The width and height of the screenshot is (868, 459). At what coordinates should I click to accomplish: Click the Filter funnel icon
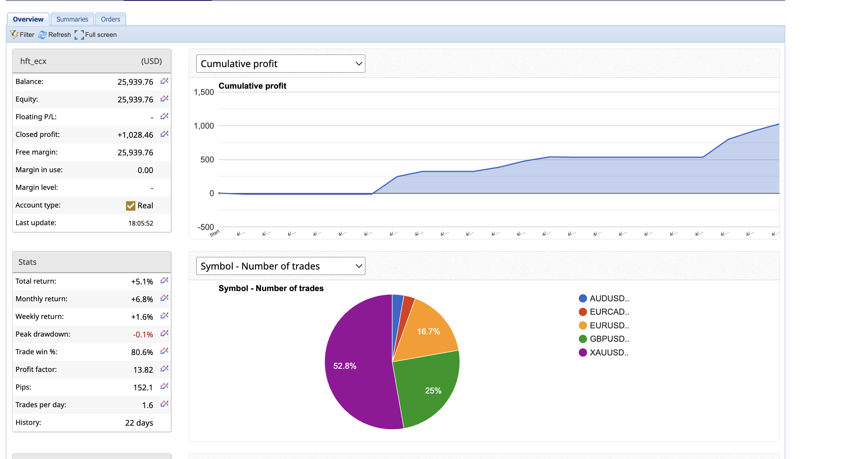14,35
